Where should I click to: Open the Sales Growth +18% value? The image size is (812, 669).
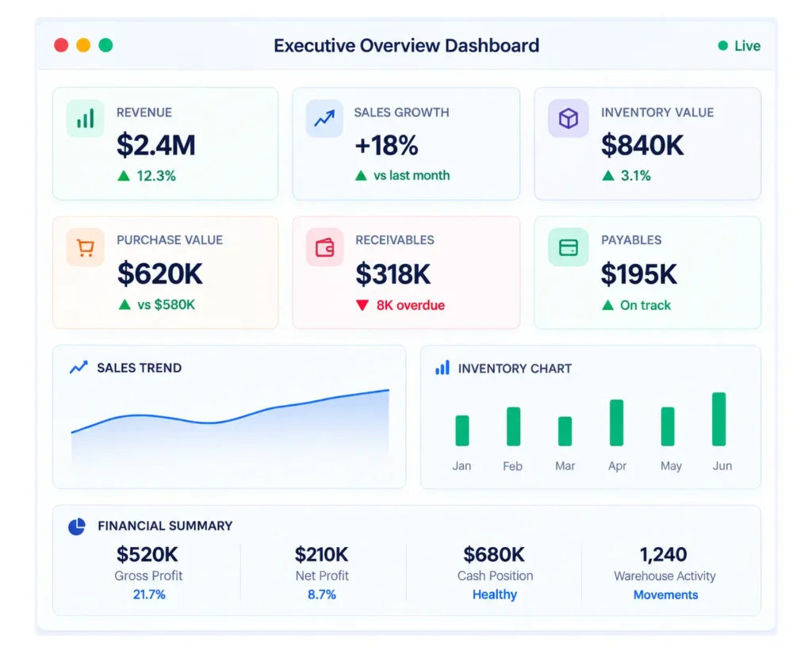coord(386,145)
